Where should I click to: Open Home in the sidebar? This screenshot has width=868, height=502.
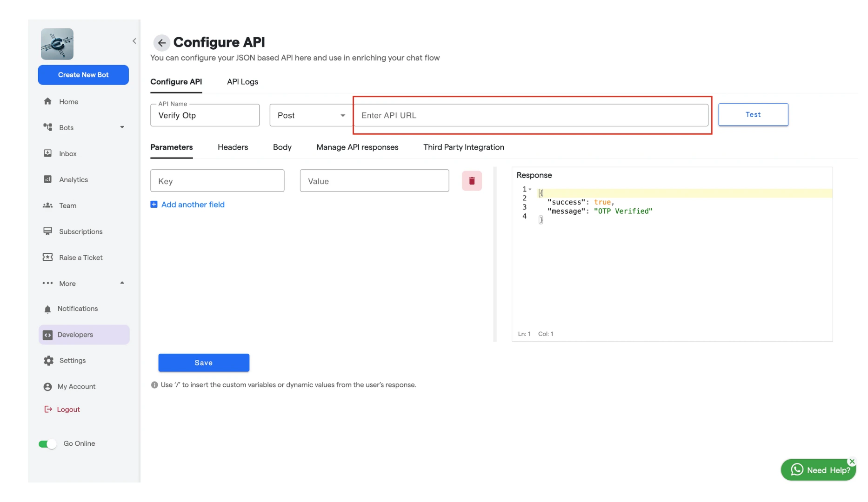click(68, 102)
